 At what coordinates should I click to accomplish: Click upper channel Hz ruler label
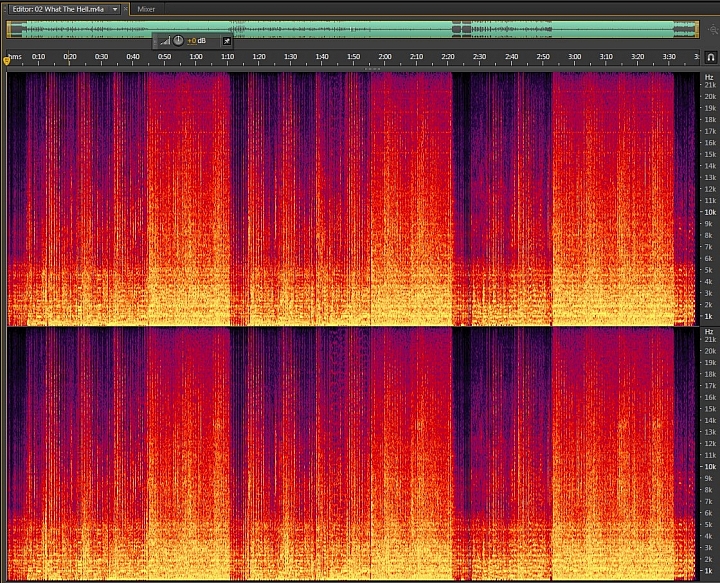pyautogui.click(x=709, y=77)
